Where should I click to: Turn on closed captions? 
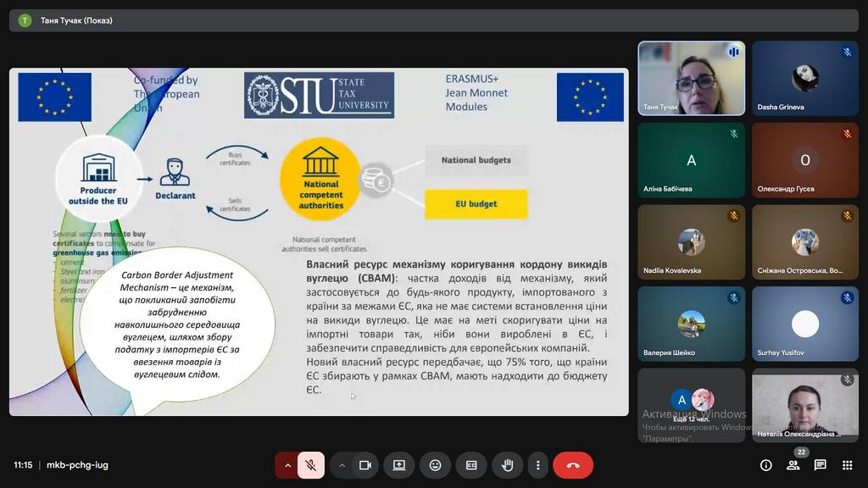click(471, 465)
